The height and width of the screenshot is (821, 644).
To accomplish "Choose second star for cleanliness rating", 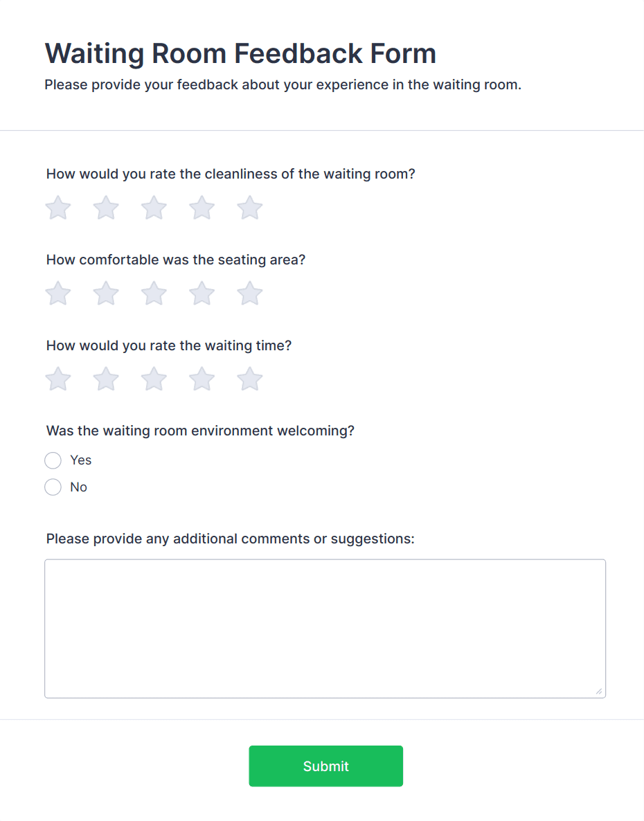I will [x=106, y=208].
